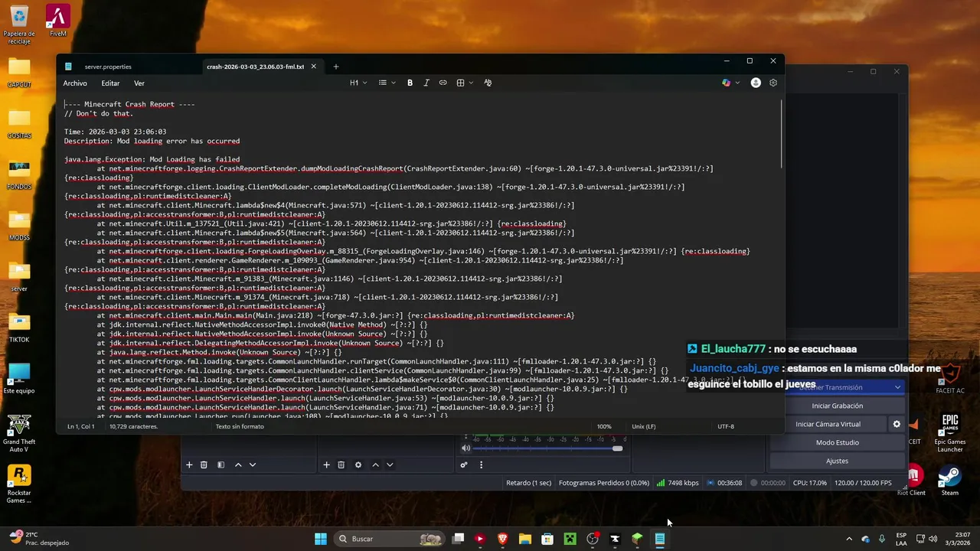Switch to server.properties tab
Viewport: 980px width, 551px height.
click(108, 67)
